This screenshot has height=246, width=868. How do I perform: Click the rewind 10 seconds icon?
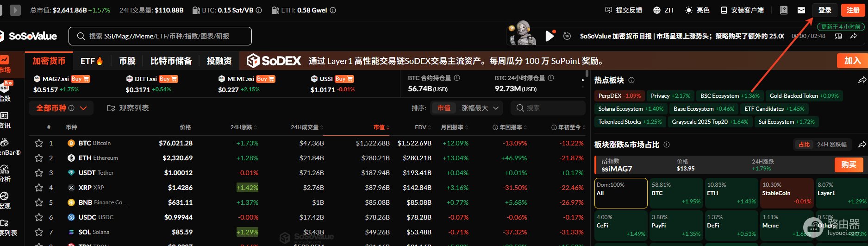coord(567,36)
